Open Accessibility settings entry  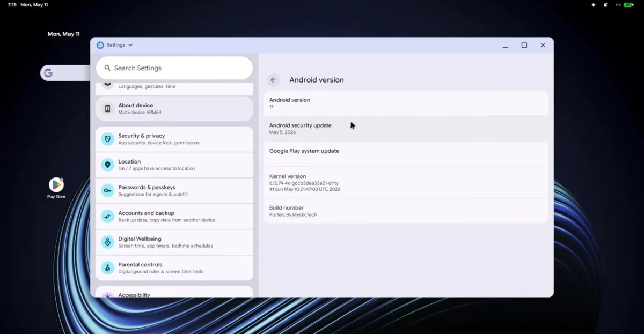coord(174,292)
